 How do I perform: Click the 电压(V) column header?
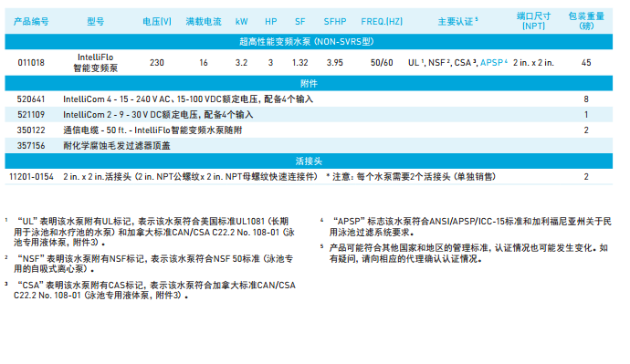click(157, 22)
